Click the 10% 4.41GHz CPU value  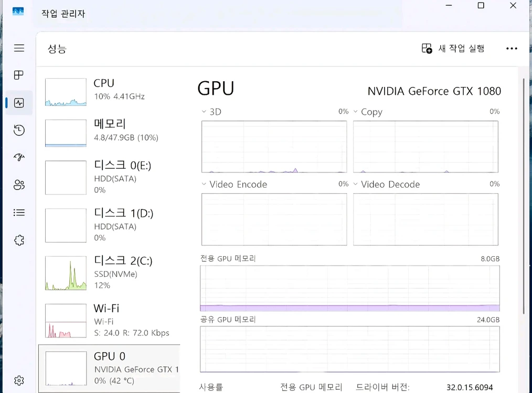[120, 96]
